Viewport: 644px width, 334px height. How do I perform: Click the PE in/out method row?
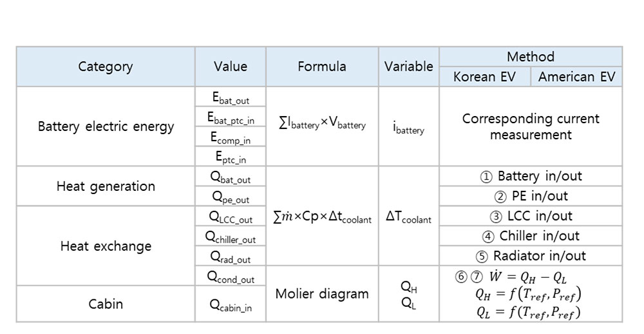point(530,196)
